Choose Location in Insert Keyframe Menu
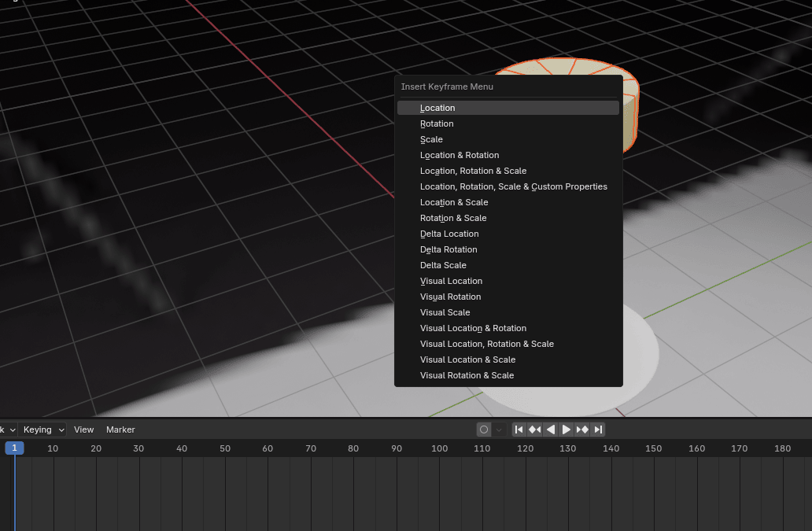 (437, 108)
